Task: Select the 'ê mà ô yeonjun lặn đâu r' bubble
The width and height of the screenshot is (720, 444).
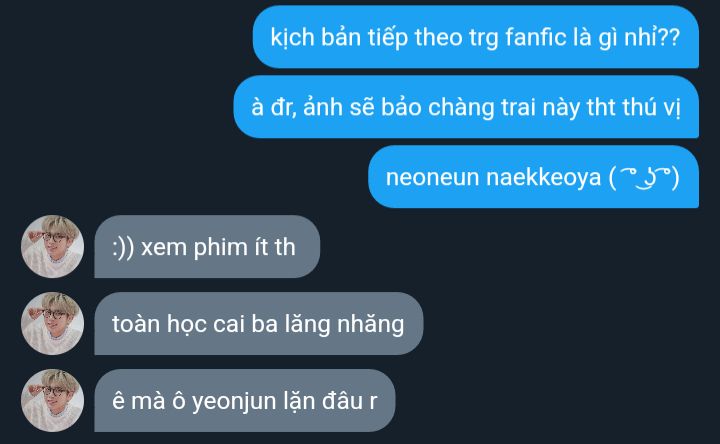Action: (x=245, y=400)
